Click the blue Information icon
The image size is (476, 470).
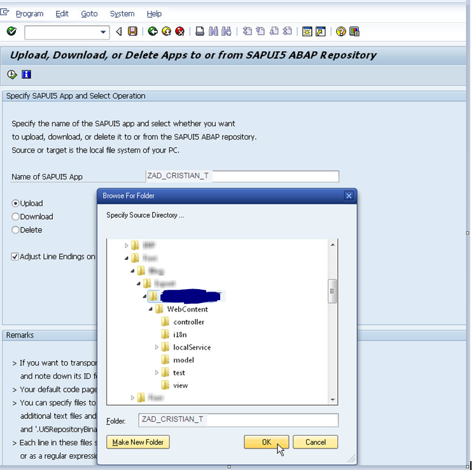(x=26, y=75)
